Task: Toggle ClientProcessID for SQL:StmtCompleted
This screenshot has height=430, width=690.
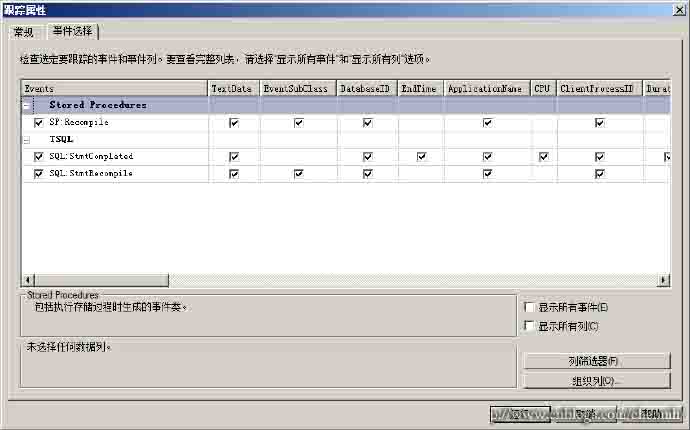Action: click(599, 156)
